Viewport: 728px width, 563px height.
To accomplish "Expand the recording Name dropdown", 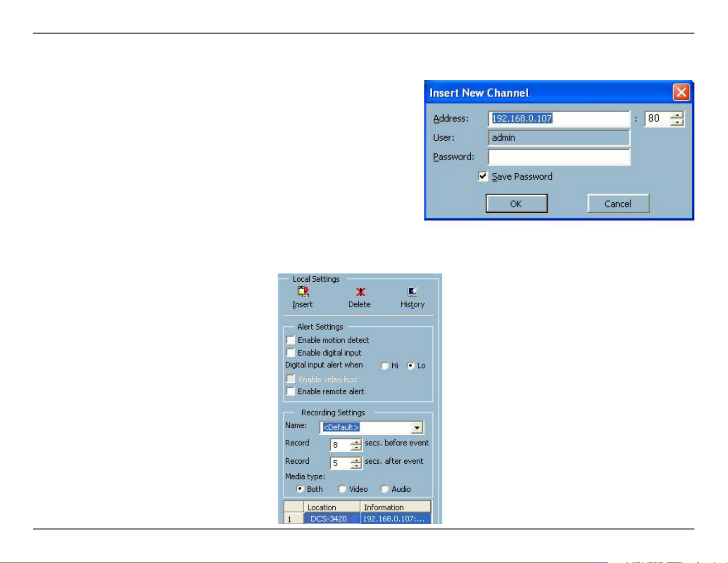I will click(x=417, y=428).
